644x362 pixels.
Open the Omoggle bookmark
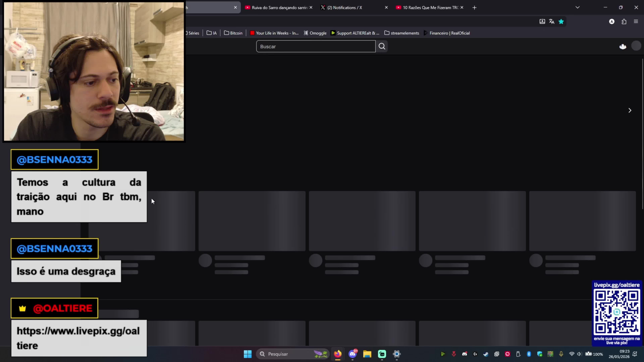point(315,33)
